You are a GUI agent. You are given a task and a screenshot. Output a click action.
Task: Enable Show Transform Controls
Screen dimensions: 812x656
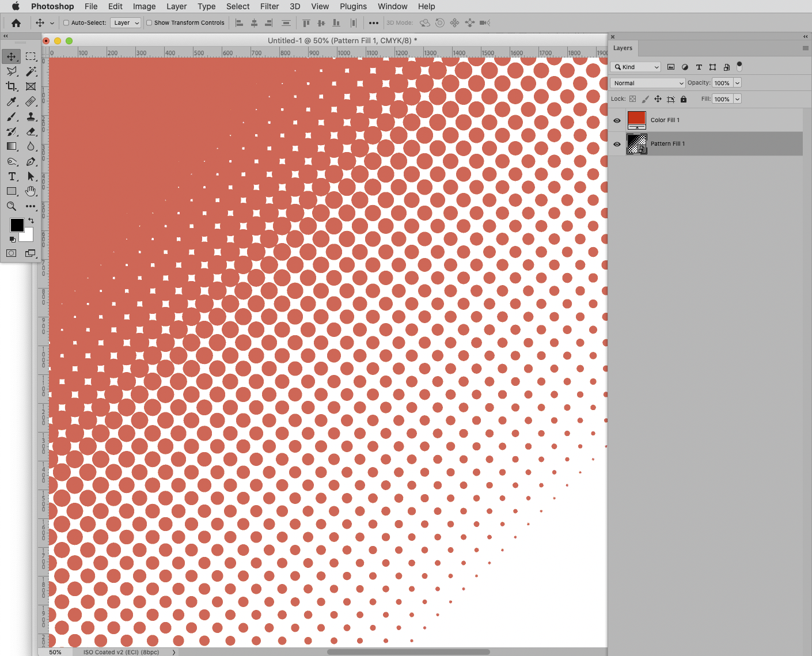click(x=149, y=22)
